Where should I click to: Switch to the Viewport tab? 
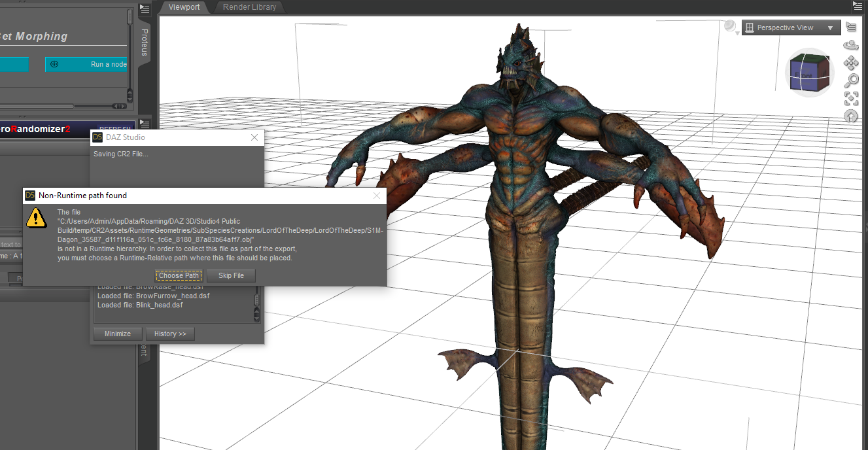coord(184,7)
